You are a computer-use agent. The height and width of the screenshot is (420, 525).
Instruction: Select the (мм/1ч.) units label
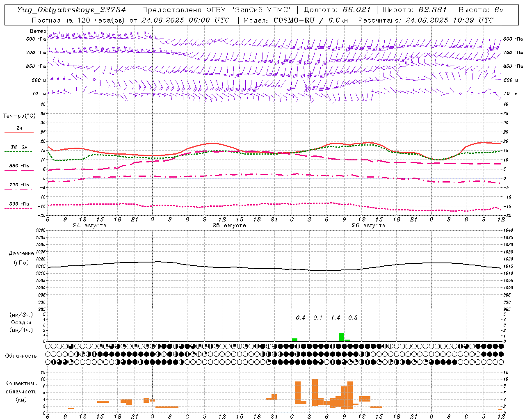pyautogui.click(x=21, y=330)
